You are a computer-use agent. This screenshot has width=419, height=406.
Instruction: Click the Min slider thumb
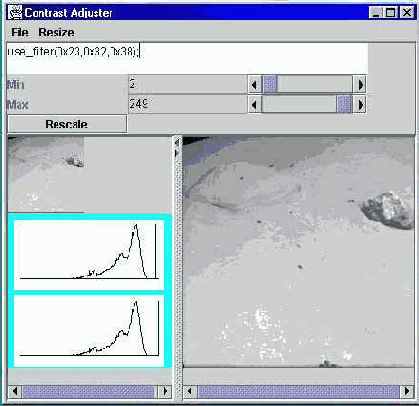pyautogui.click(x=270, y=84)
